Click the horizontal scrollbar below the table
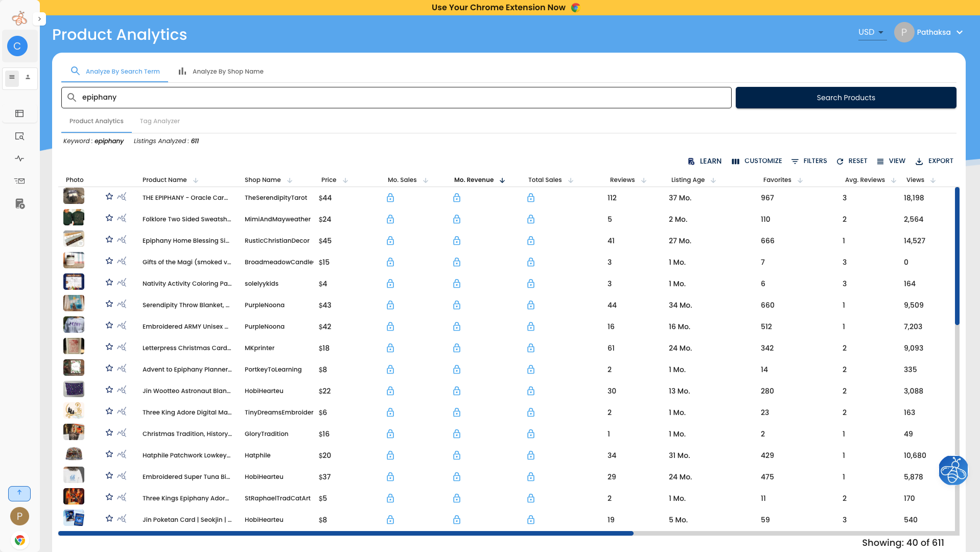 tap(346, 533)
